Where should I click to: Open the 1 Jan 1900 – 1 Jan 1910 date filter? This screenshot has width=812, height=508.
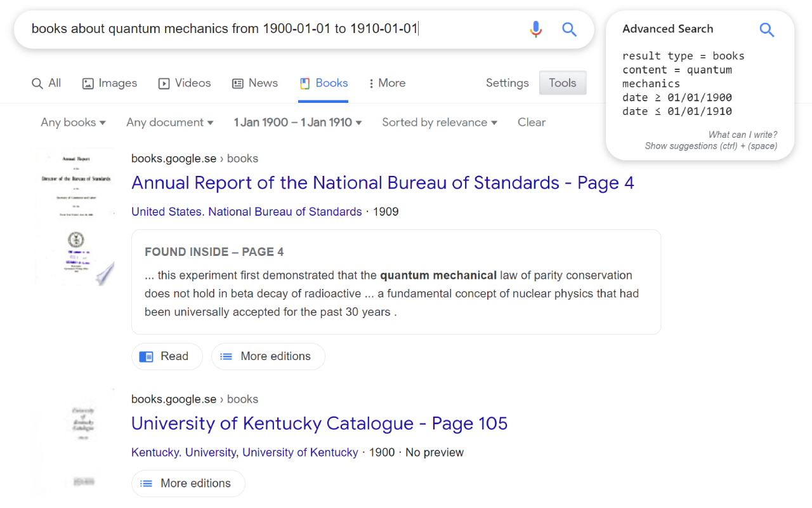298,123
